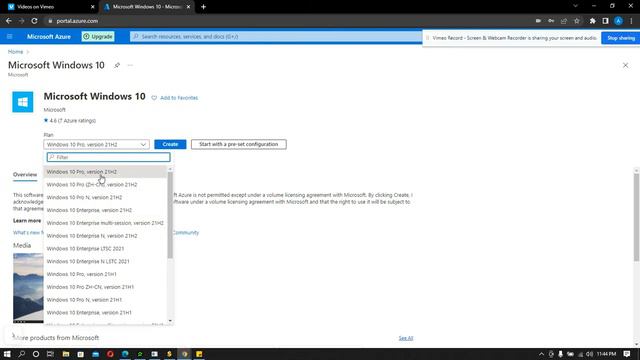Click the clock showing 11:44 PM
The height and width of the screenshot is (360, 640).
tap(606, 354)
